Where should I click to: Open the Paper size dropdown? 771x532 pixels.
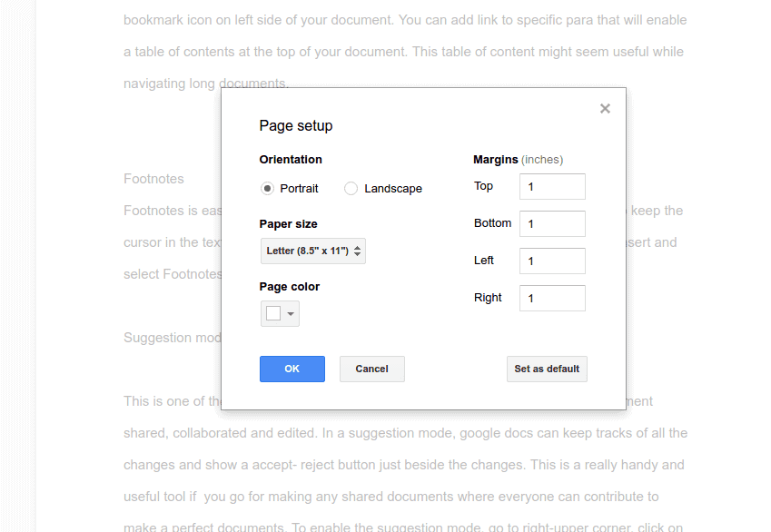click(x=313, y=251)
